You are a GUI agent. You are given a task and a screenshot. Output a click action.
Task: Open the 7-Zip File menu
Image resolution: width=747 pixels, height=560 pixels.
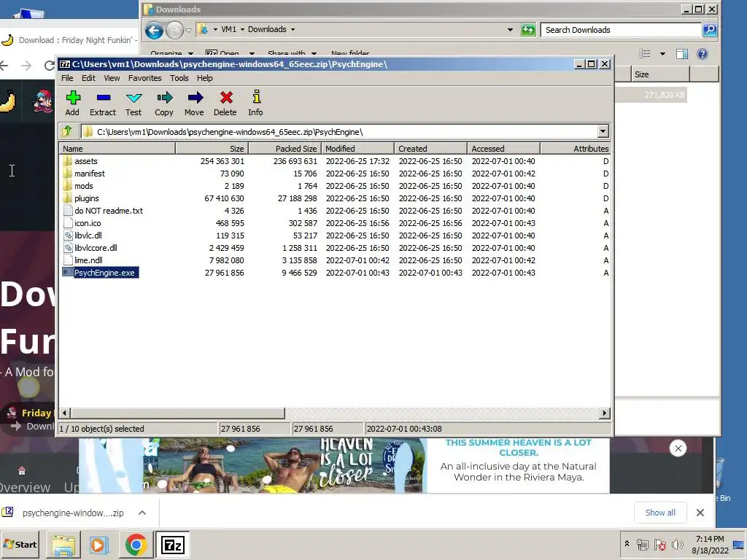coord(67,78)
